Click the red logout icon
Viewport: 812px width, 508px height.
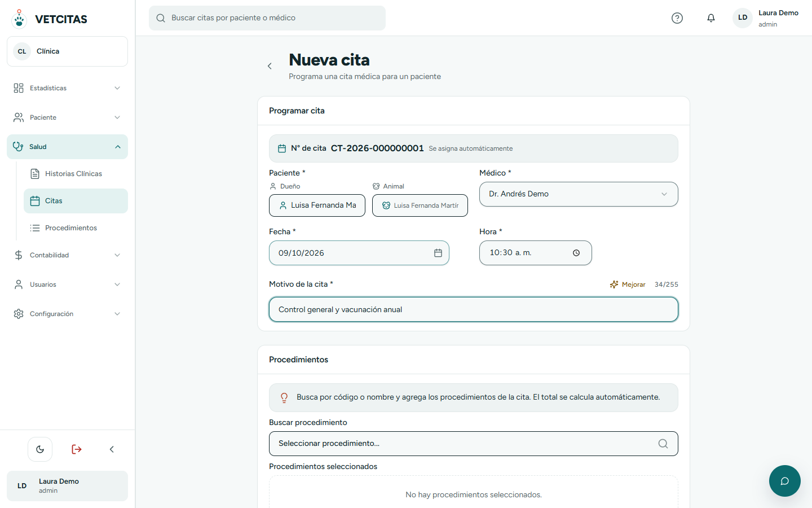77,449
